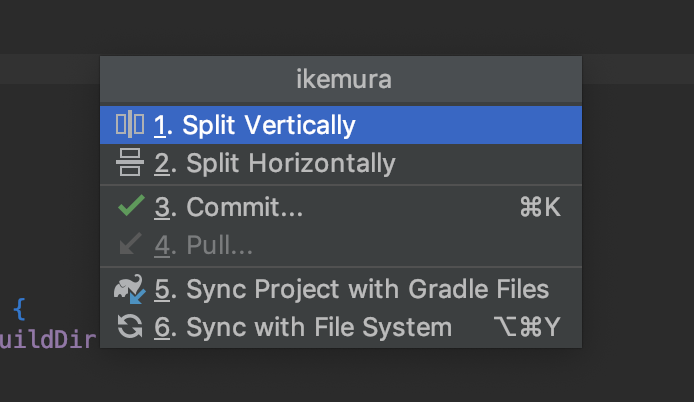Click the ⌥⌘Y shortcut hint
This screenshot has height=402, width=694.
coord(528,327)
